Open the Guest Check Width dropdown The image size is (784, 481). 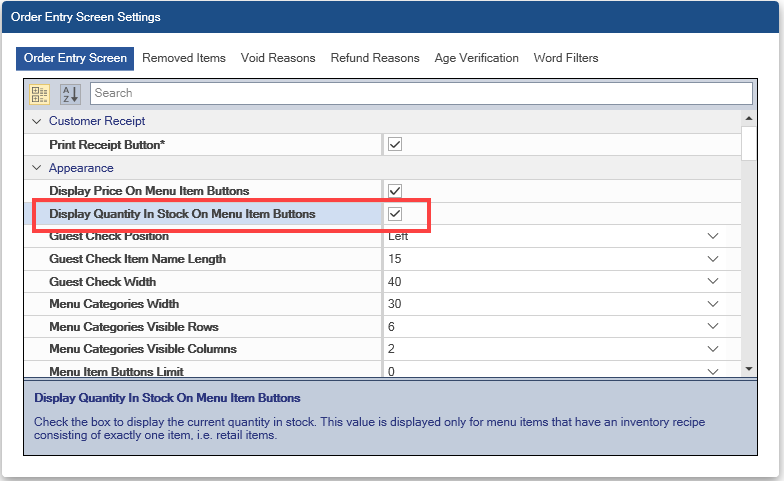pyautogui.click(x=713, y=282)
